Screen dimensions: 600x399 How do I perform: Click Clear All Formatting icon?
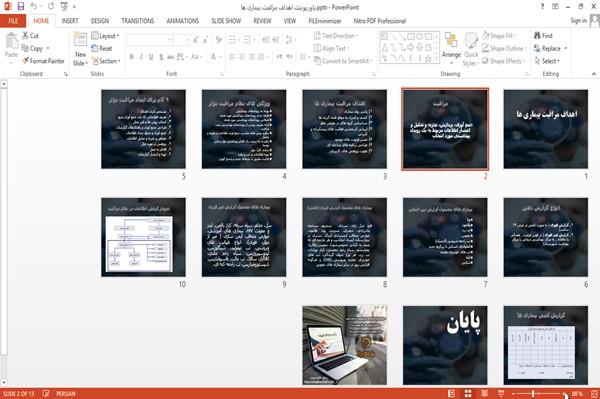point(218,39)
